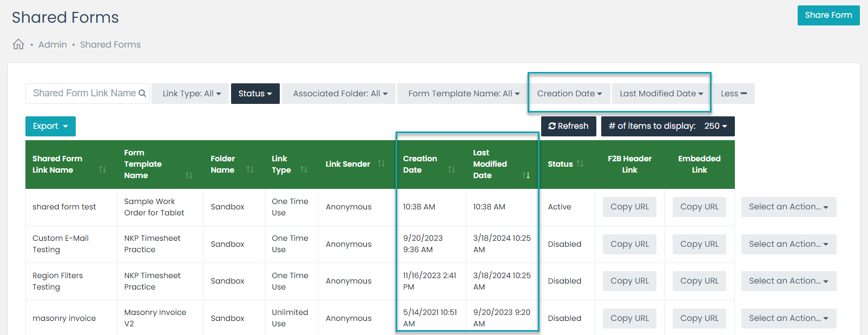
Task: Sort by Shared Form Link Name arrows
Action: [x=102, y=170]
